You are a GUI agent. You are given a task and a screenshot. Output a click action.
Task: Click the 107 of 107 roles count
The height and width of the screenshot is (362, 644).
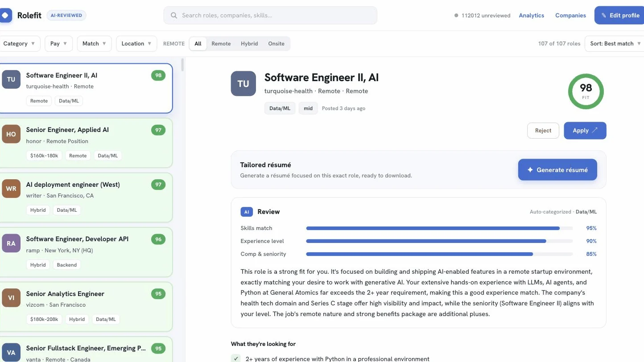(x=559, y=44)
